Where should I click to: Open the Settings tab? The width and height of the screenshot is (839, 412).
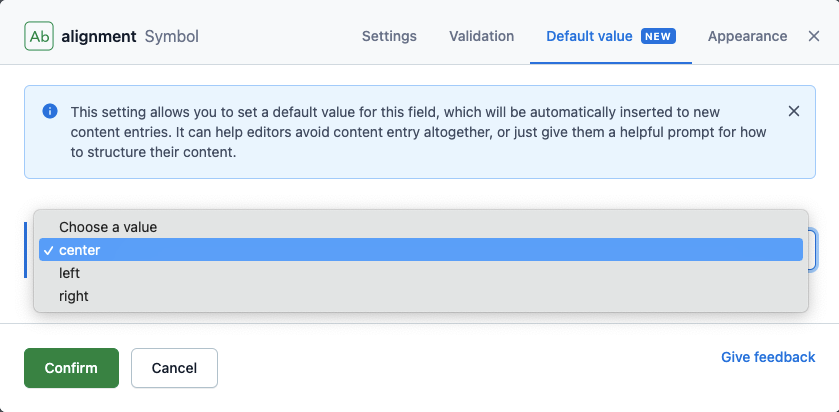click(x=389, y=36)
